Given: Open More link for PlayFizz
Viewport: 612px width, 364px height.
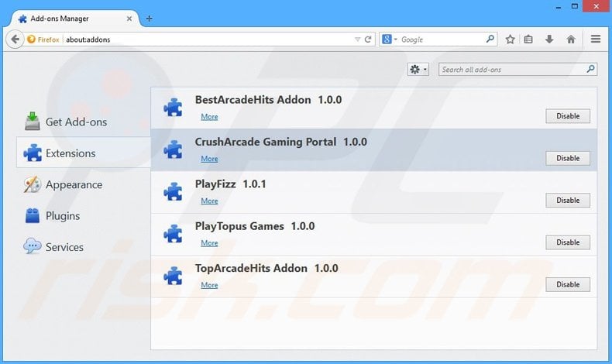Looking at the screenshot, I should (x=209, y=201).
